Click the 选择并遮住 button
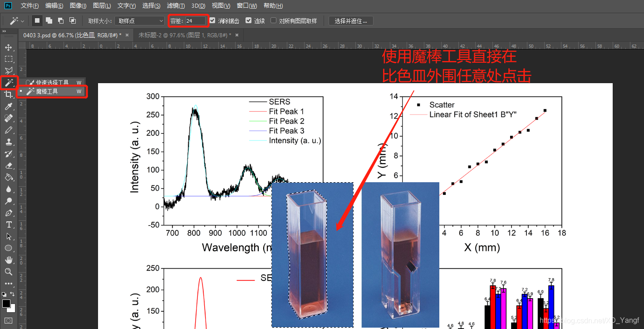The image size is (644, 329). click(350, 21)
